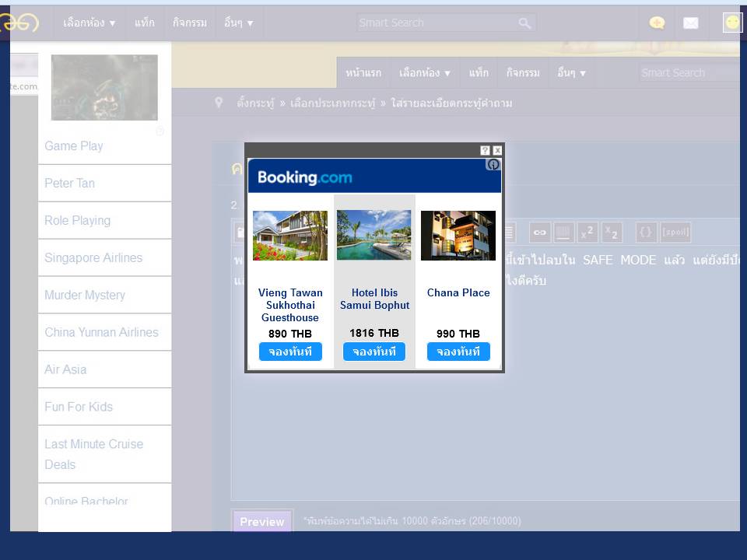Click the Booking.com logo

coord(305,177)
